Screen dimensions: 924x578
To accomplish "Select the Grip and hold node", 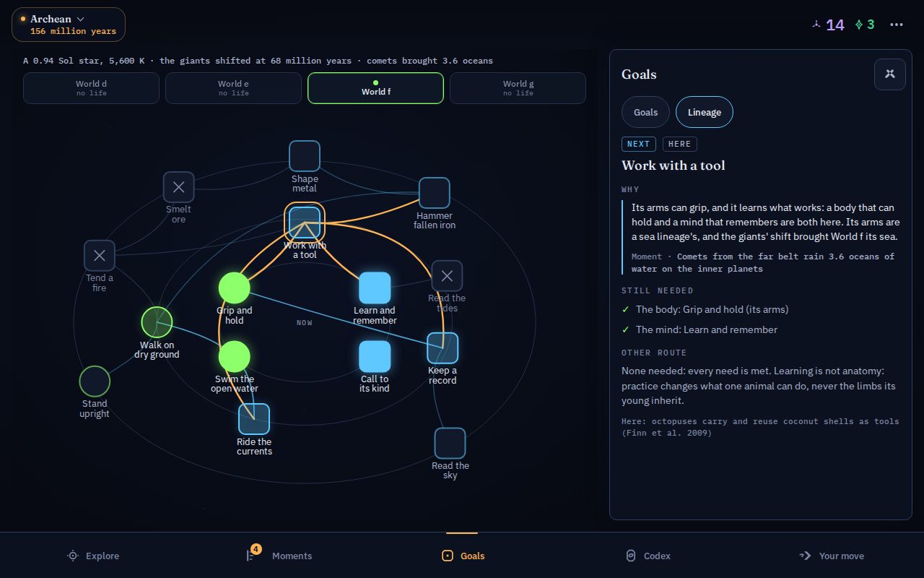I will (x=235, y=288).
